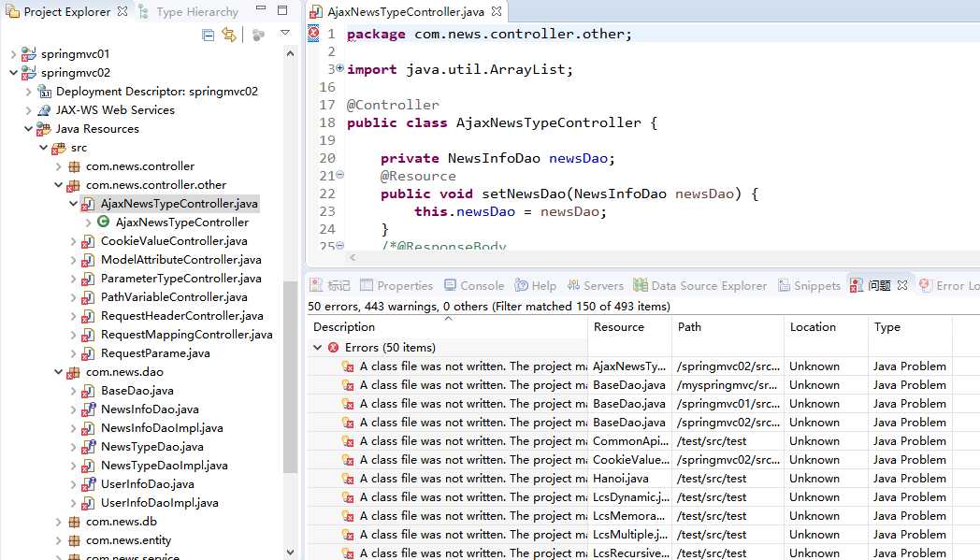The width and height of the screenshot is (980, 560).
Task: Open Project Explorer view menu arrow
Action: point(285,33)
